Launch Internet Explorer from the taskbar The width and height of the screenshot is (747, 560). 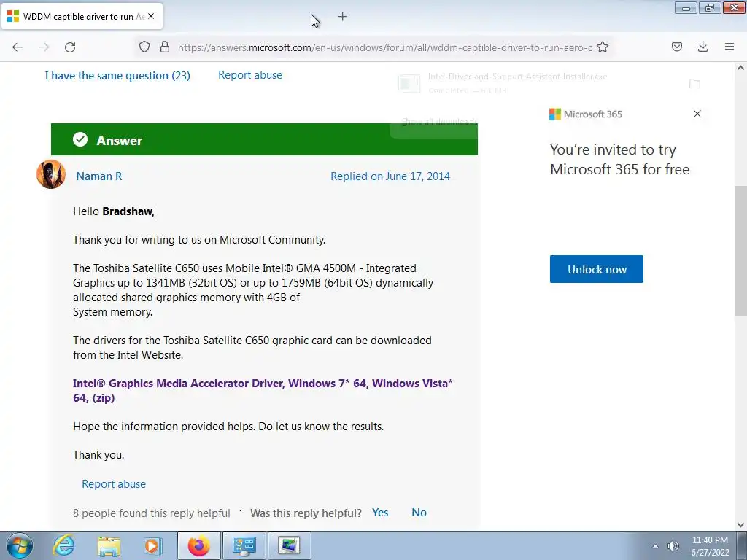pos(64,545)
